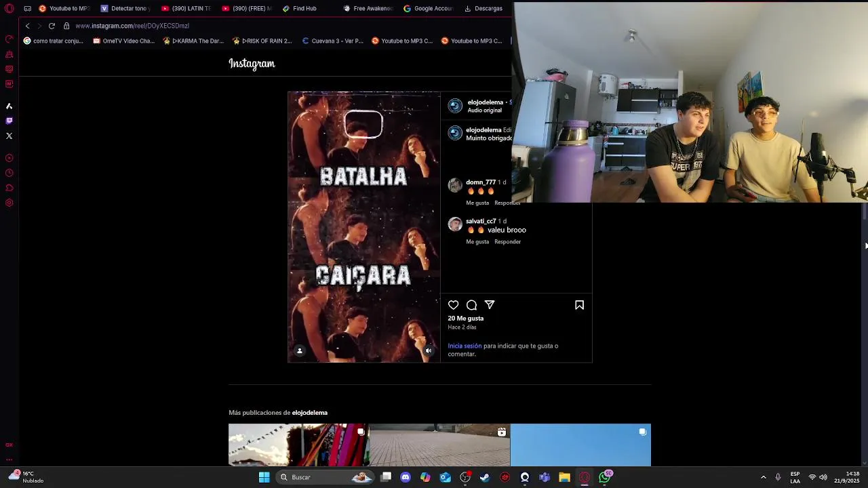The image size is (868, 488).
Task: Switch to the Google Account tab
Action: coord(429,8)
